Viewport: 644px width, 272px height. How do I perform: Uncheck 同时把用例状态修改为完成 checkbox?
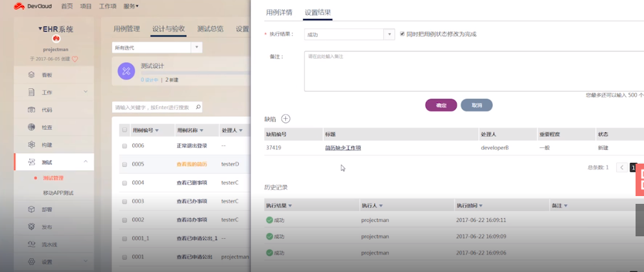tap(402, 34)
